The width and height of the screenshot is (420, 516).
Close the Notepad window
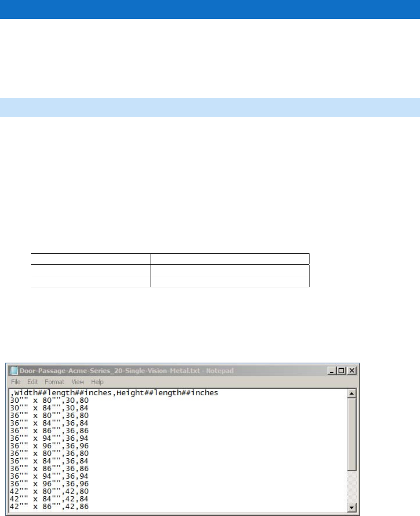point(352,371)
